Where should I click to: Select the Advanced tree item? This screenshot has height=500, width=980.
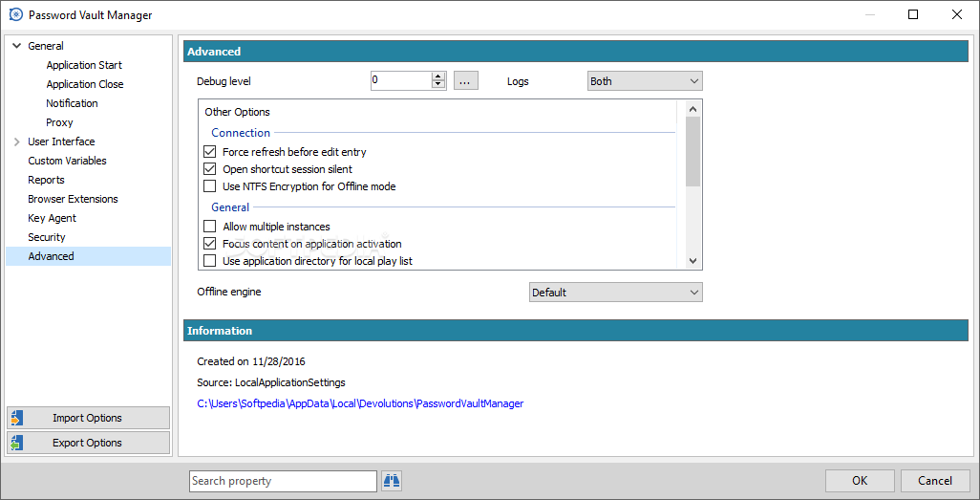coord(88,256)
